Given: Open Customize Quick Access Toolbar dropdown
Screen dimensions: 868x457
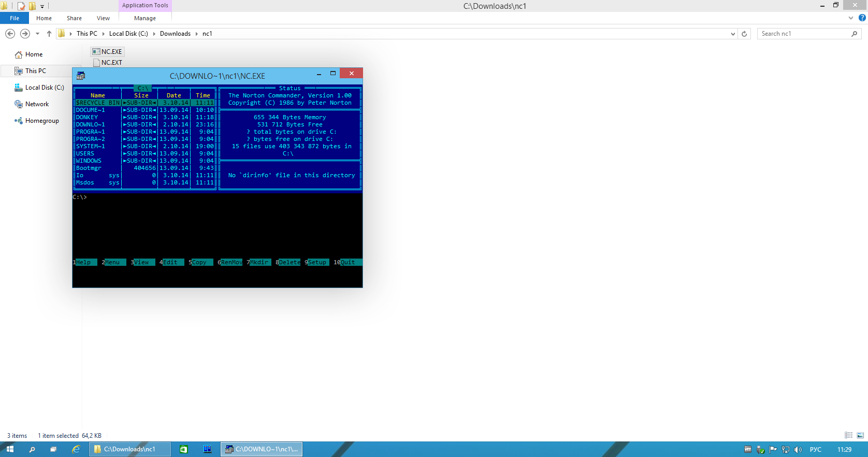Looking at the screenshot, I should pyautogui.click(x=42, y=6).
